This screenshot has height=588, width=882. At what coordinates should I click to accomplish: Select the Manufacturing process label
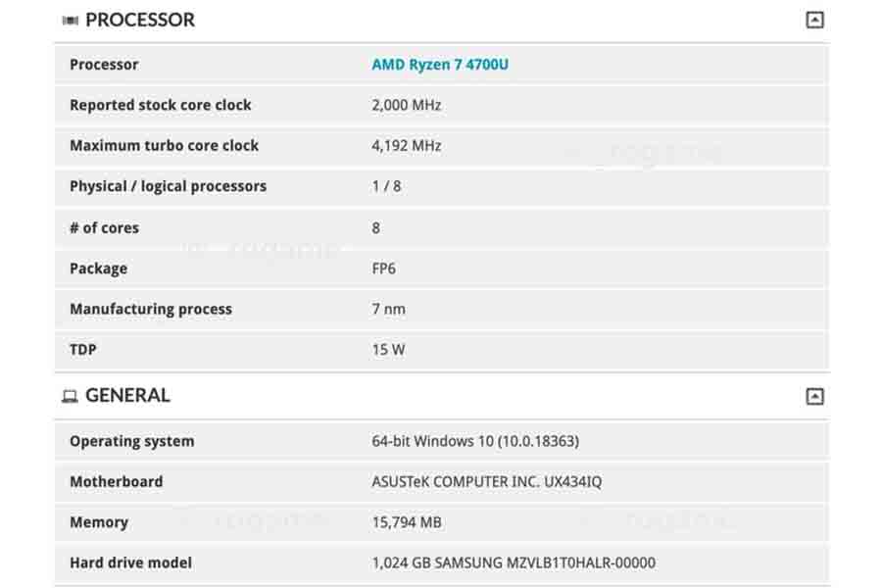point(151,309)
